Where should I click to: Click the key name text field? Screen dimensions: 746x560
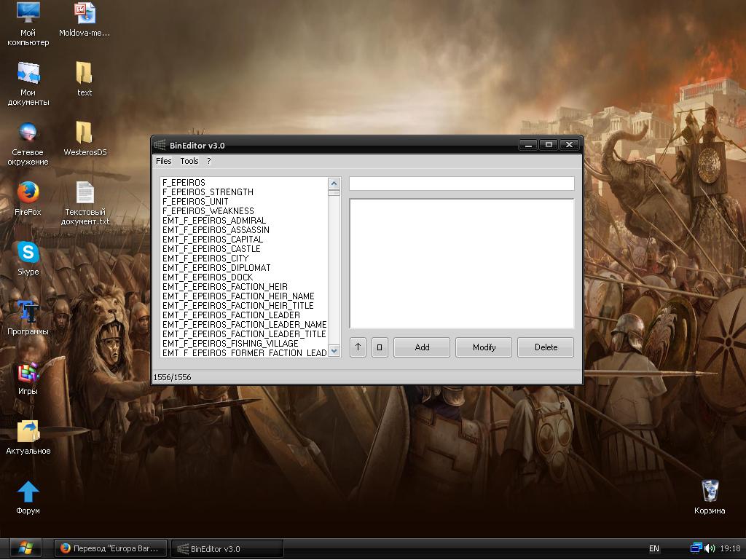click(x=461, y=184)
